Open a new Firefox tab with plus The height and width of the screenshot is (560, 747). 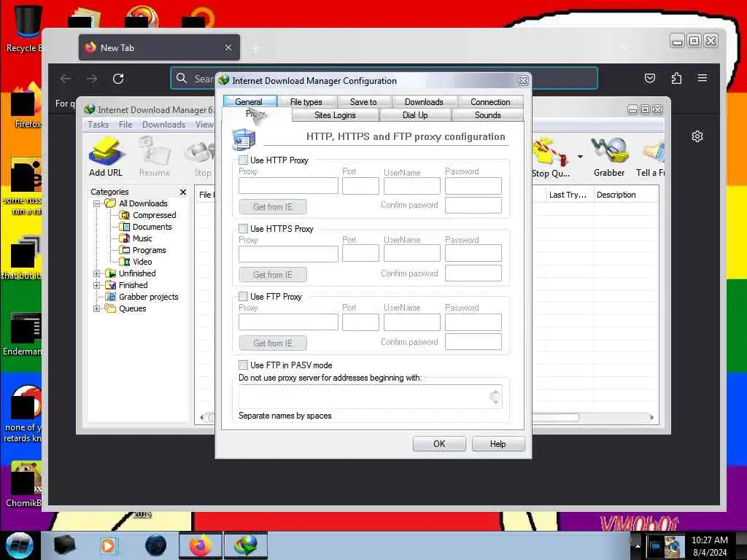256,48
